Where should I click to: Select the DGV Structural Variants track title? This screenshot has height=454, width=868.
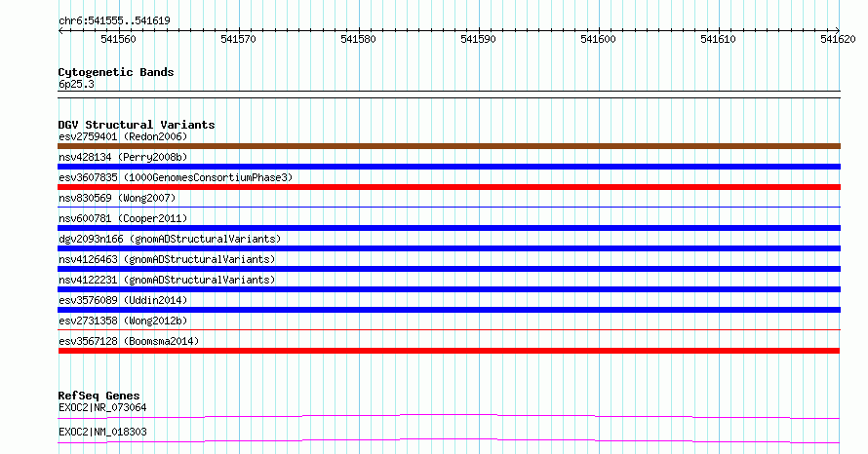click(x=137, y=125)
